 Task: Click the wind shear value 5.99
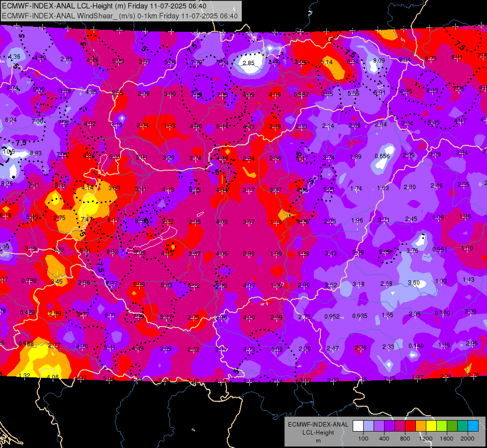[x=139, y=284]
